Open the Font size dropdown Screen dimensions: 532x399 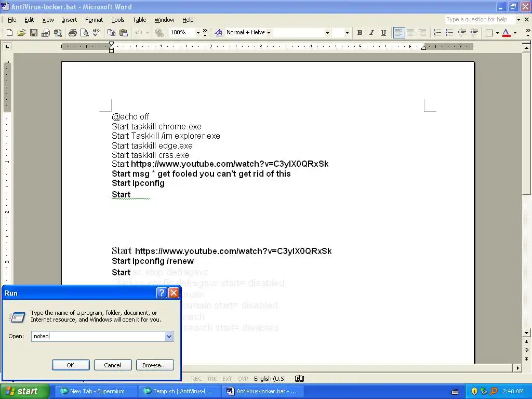pyautogui.click(x=347, y=33)
